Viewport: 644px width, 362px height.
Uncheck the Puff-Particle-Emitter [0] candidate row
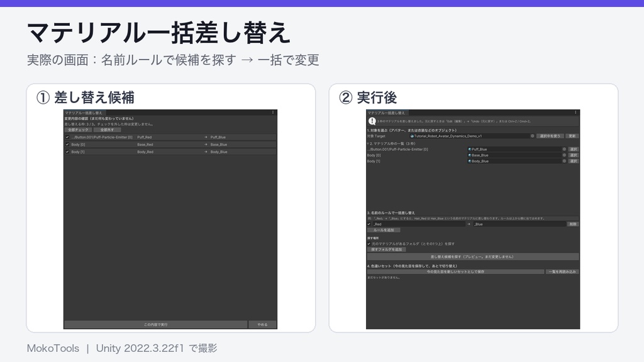pyautogui.click(x=67, y=137)
